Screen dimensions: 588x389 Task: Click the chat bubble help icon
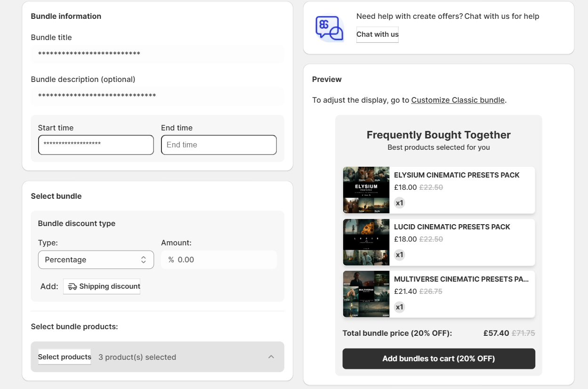pos(329,28)
